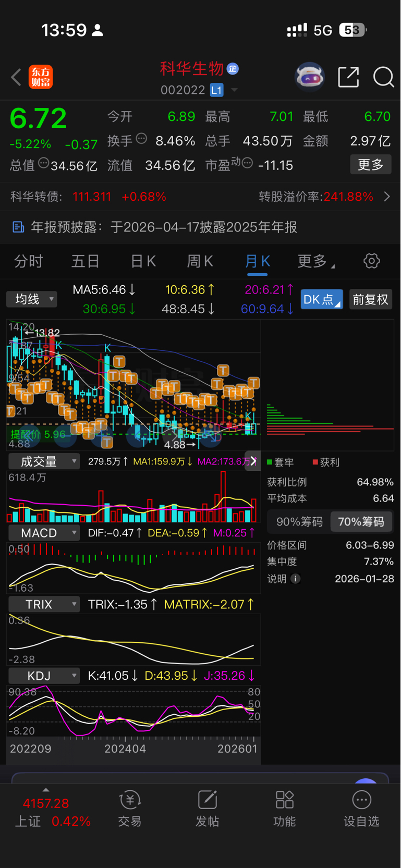Go back with the left arrow

pyautogui.click(x=16, y=78)
